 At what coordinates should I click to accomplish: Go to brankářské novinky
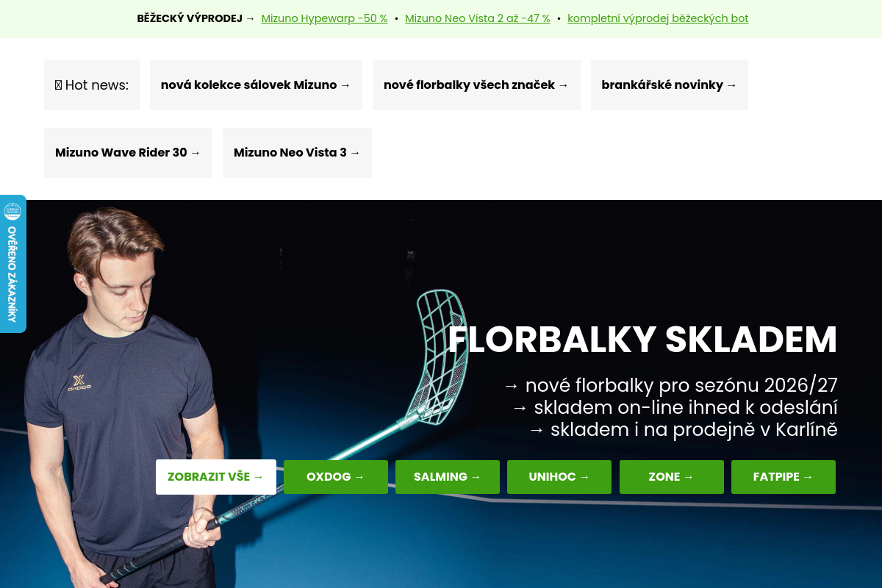coord(670,85)
